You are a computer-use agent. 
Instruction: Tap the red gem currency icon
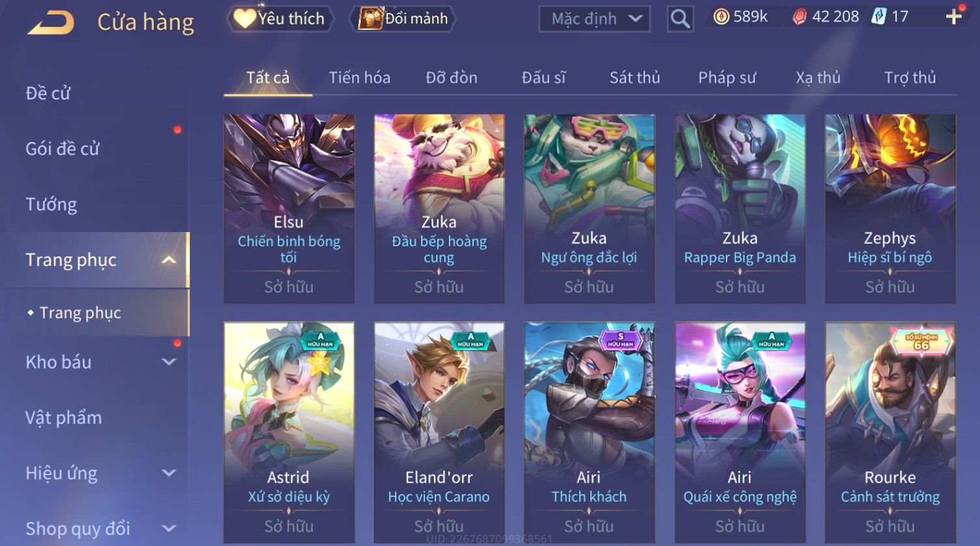799,18
